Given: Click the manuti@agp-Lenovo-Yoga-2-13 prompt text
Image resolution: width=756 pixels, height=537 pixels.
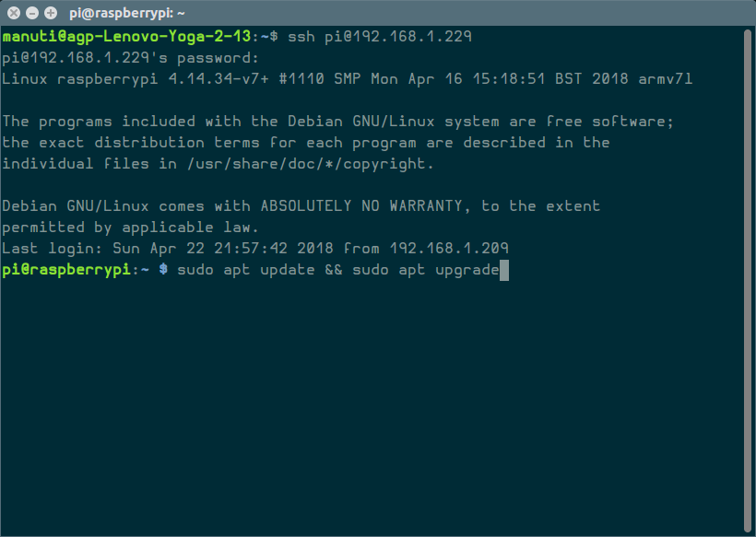Looking at the screenshot, I should tap(126, 37).
